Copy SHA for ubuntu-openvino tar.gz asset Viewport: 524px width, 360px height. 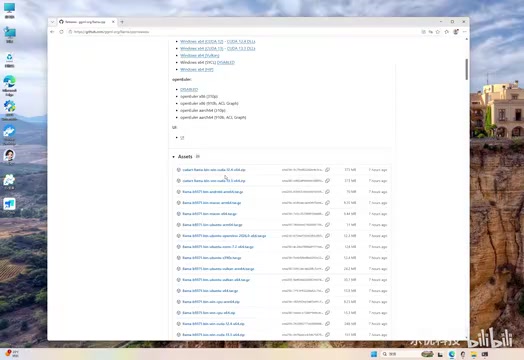click(x=328, y=236)
